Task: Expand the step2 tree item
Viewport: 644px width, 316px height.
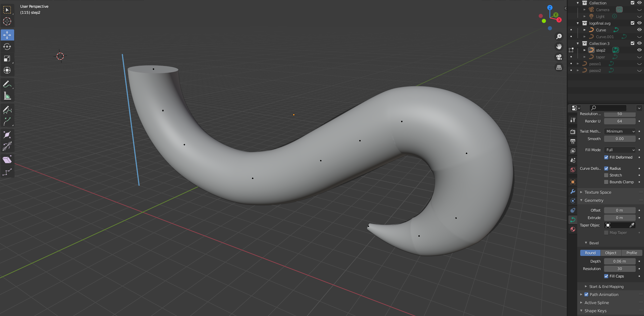Action: (585, 50)
